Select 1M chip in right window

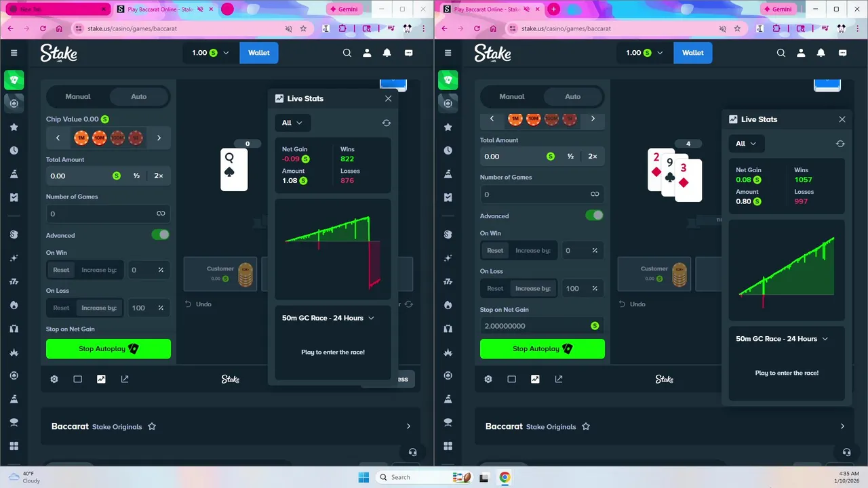pyautogui.click(x=515, y=119)
